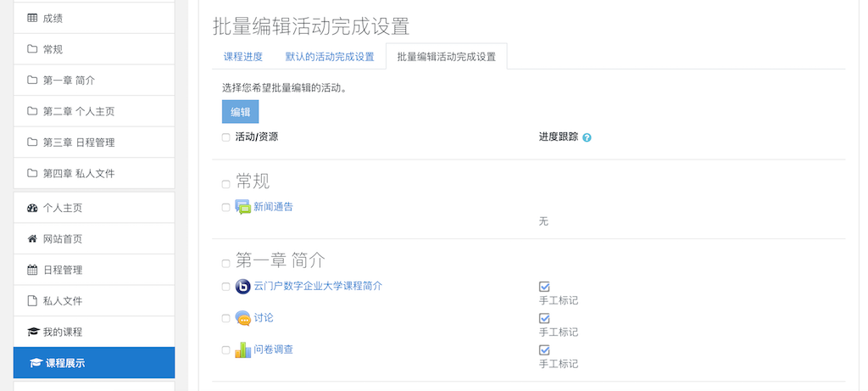This screenshot has width=868, height=391.
Task: Click the help icon beside 进度跟踪
Action: [x=587, y=137]
